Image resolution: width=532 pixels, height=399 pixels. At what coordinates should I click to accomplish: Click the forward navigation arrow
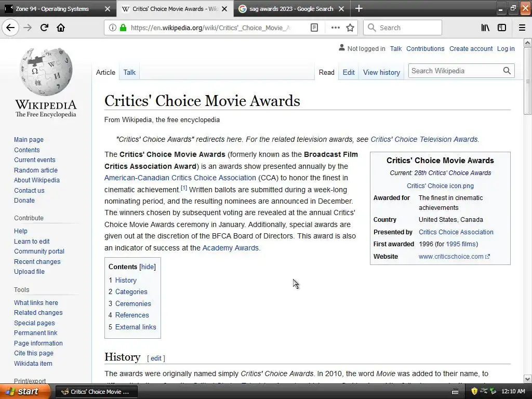tap(28, 28)
